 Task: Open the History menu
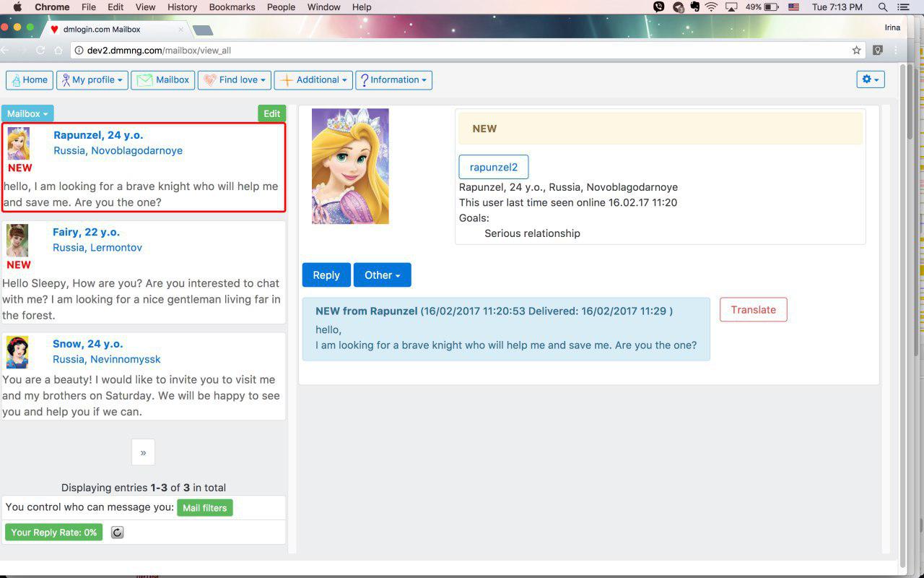(x=182, y=7)
